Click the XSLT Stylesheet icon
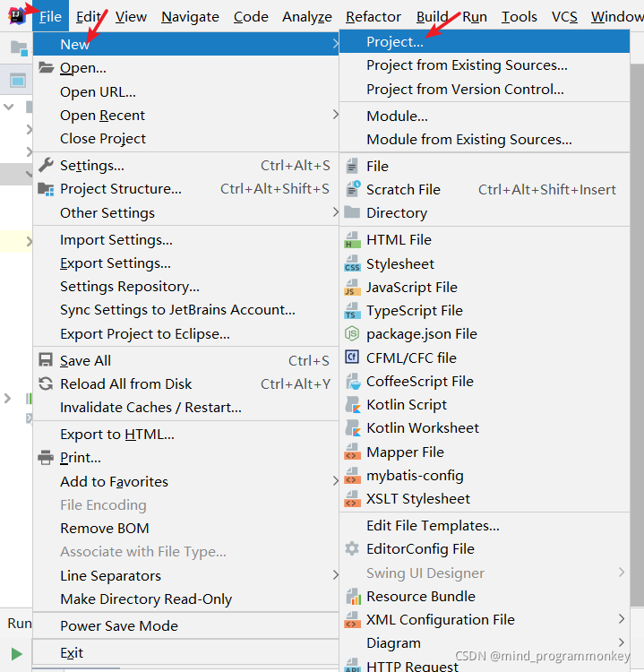 point(352,498)
